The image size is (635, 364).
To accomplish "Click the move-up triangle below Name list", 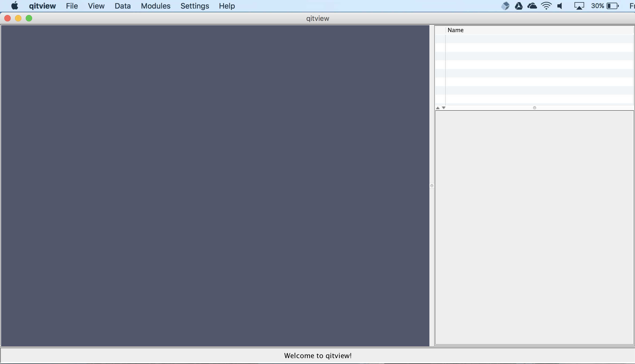I will (x=438, y=108).
